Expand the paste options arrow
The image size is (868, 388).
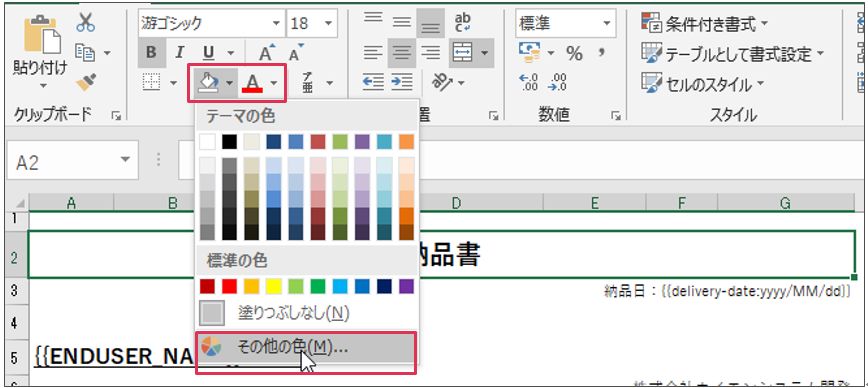click(43, 85)
